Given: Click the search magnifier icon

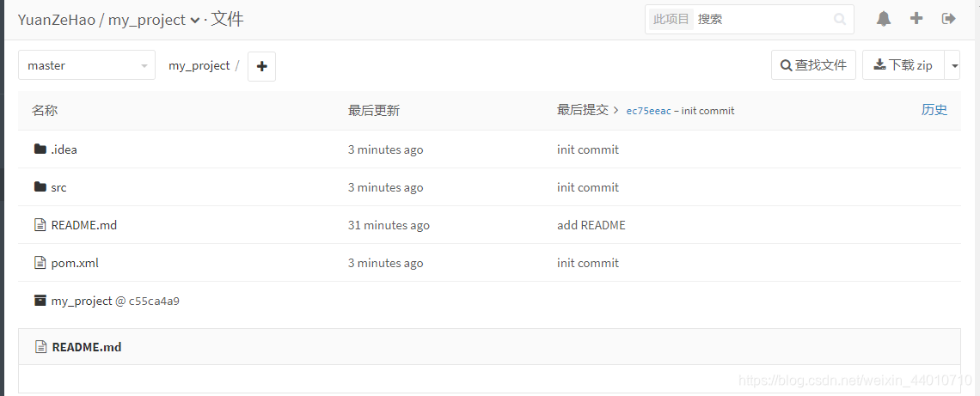Looking at the screenshot, I should coord(840,20).
